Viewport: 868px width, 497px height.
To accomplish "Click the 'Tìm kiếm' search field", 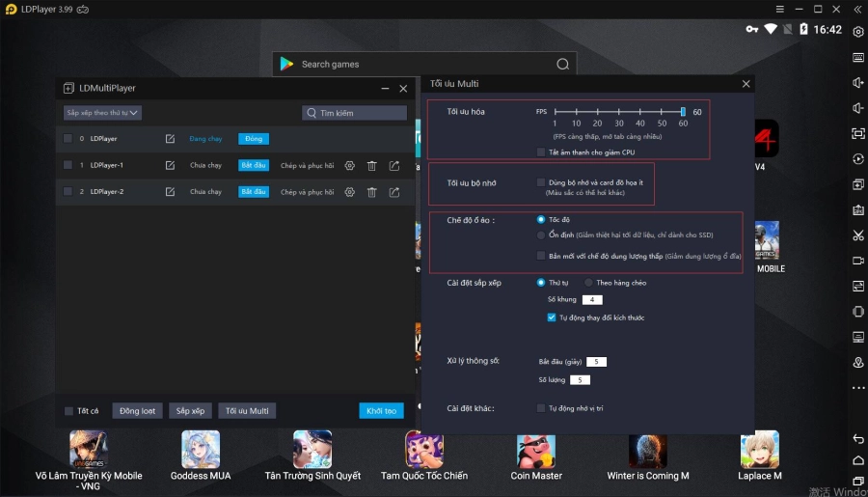I will (355, 113).
